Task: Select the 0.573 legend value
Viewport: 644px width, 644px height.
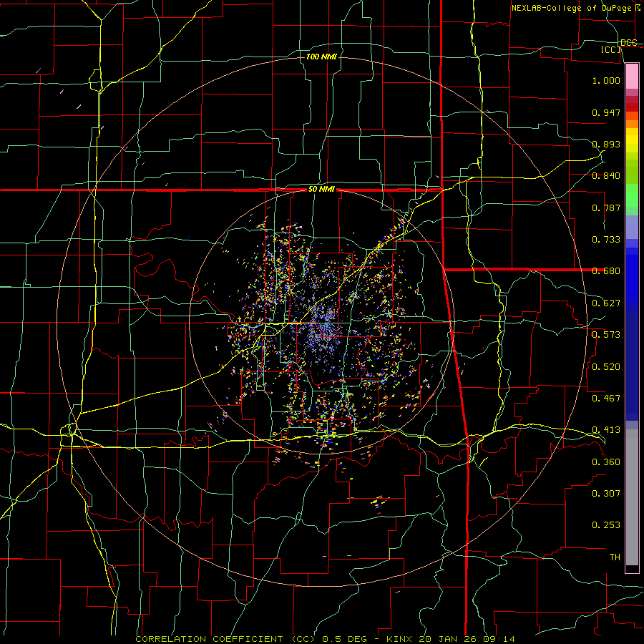Action: pyautogui.click(x=606, y=335)
